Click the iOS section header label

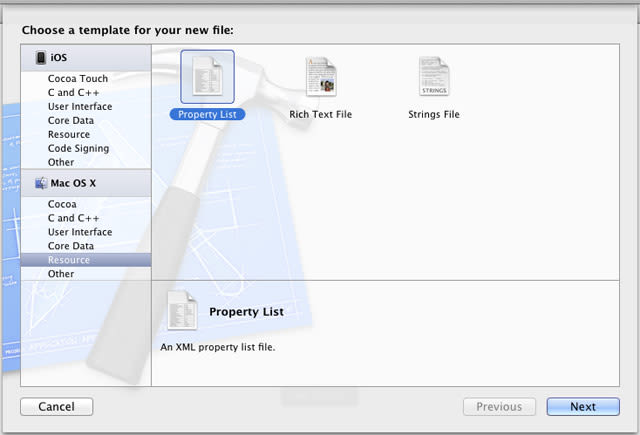pos(59,58)
